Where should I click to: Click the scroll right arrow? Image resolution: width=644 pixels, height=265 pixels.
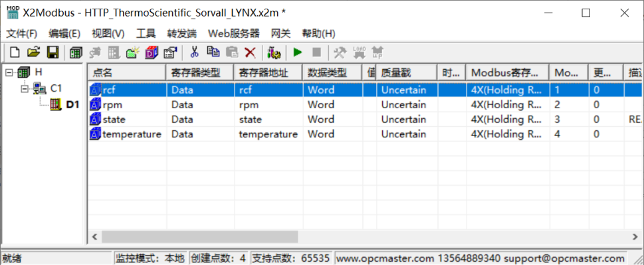click(635, 236)
